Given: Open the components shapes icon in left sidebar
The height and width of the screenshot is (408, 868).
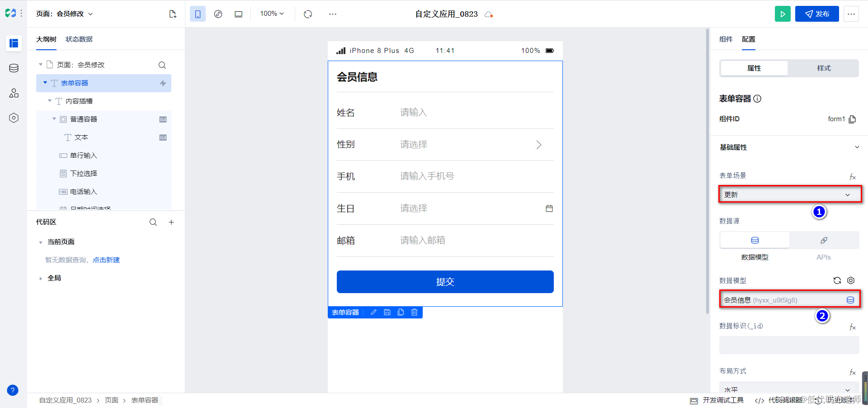Looking at the screenshot, I should click(x=14, y=93).
